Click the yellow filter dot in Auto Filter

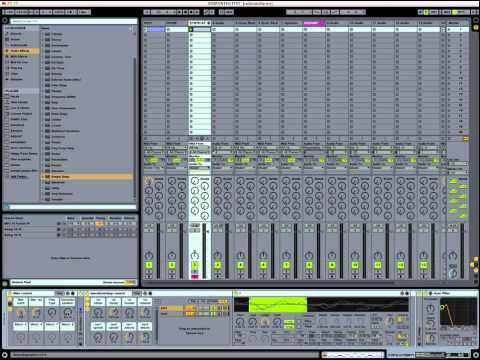coord(443,307)
